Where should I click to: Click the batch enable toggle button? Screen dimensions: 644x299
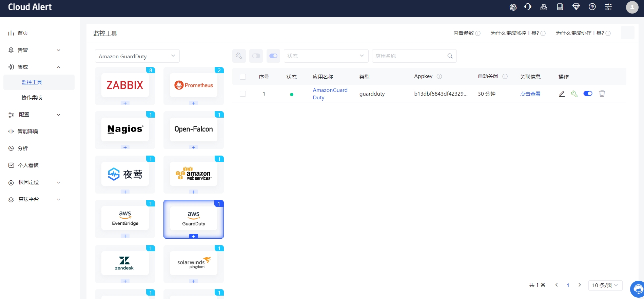click(x=273, y=56)
